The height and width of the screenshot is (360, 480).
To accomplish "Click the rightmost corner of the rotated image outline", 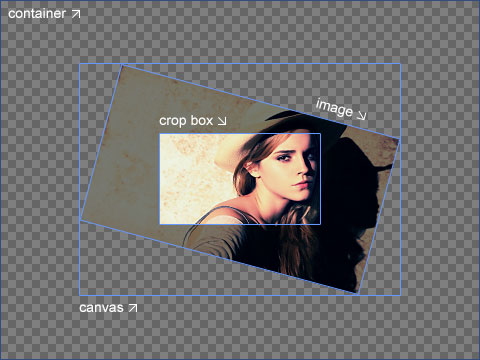I will [x=399, y=139].
